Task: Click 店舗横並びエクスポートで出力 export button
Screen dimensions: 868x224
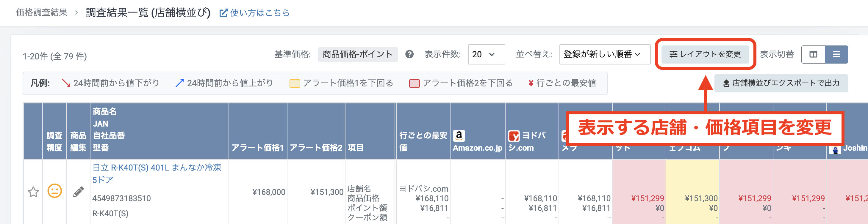Action: [781, 83]
